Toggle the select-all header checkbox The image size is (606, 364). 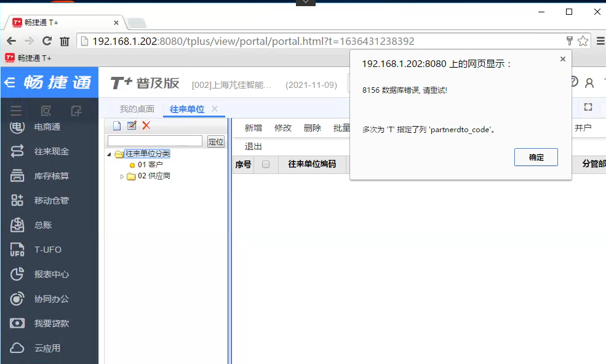pyautogui.click(x=266, y=164)
